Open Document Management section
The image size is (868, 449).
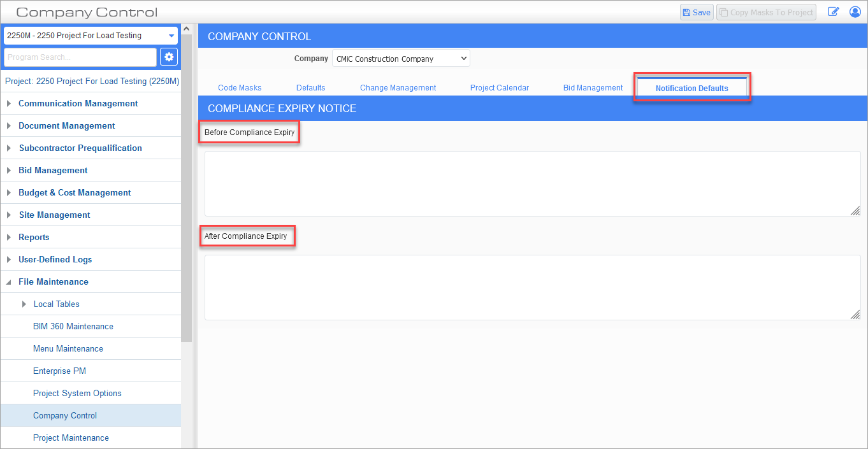67,125
